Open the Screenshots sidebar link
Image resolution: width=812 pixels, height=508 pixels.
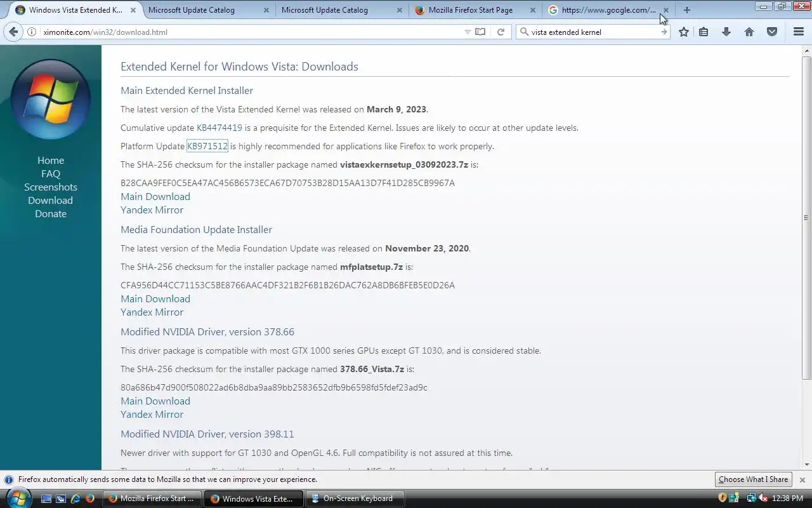(x=51, y=187)
